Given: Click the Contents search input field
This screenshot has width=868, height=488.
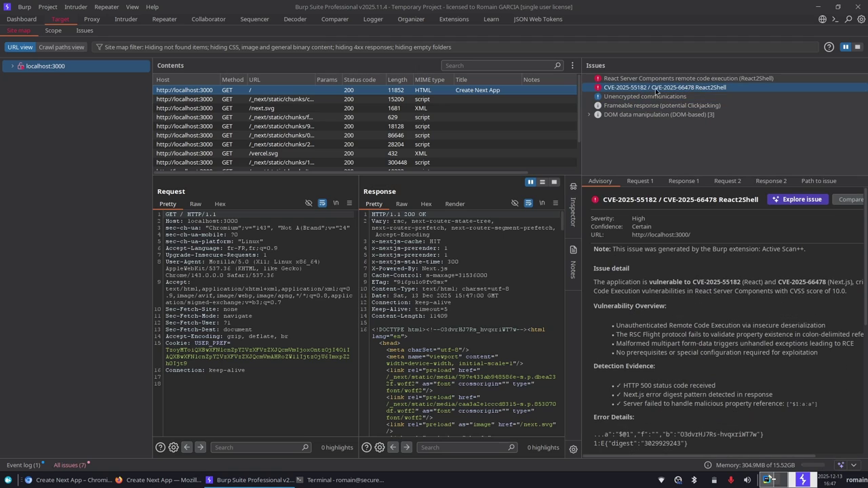Looking at the screenshot, I should coord(498,66).
